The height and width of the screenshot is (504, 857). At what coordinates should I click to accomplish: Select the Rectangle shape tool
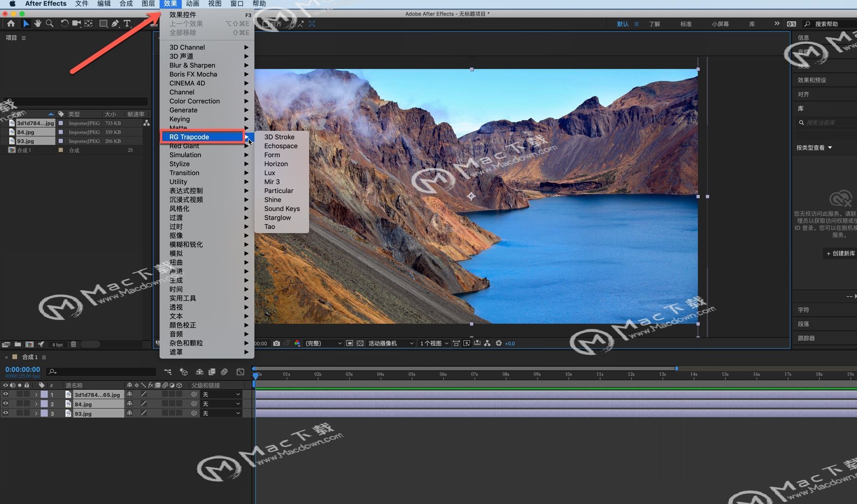coord(103,24)
